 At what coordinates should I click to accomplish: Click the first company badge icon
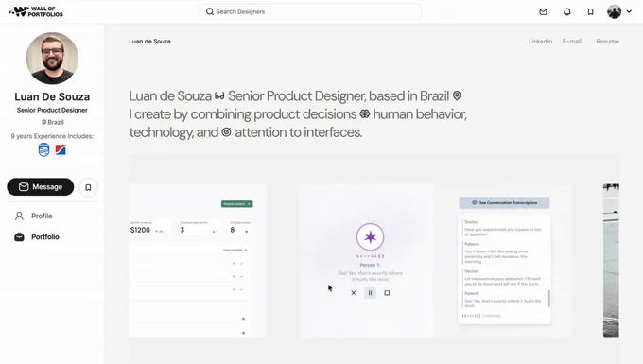coord(43,150)
